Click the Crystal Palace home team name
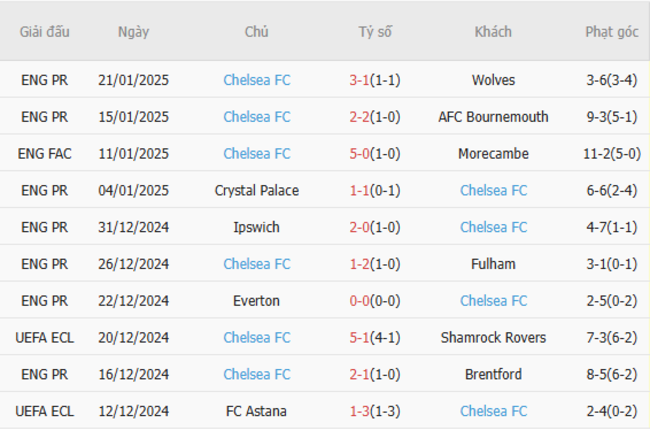This screenshot has width=650, height=438. (257, 191)
